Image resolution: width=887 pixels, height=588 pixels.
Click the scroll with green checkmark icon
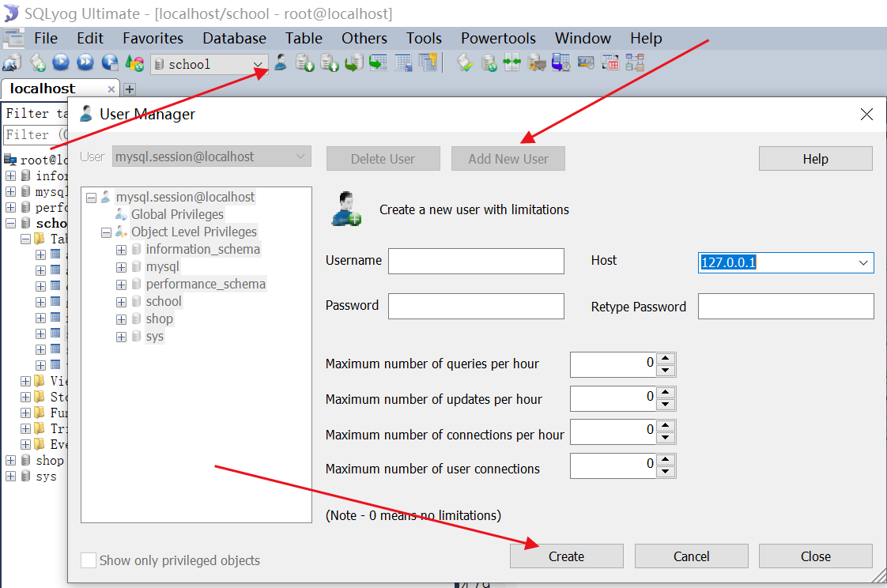click(464, 62)
